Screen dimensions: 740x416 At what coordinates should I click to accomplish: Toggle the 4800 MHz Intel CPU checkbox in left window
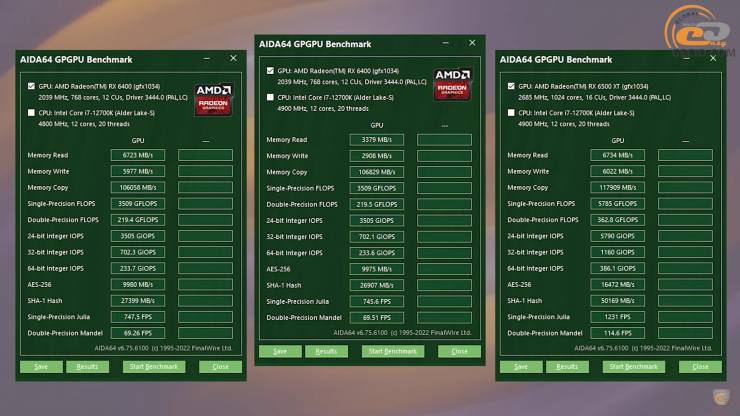[x=31, y=113]
